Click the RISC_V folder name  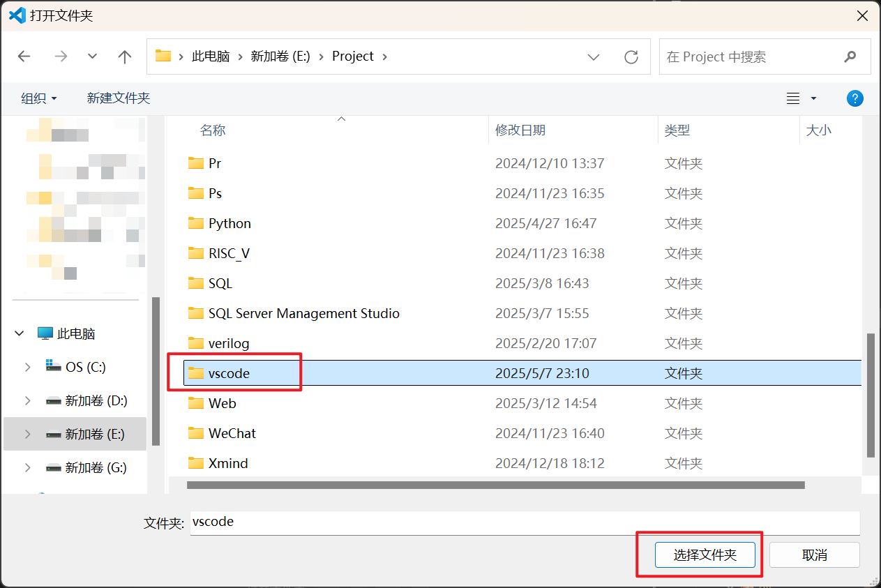click(229, 253)
